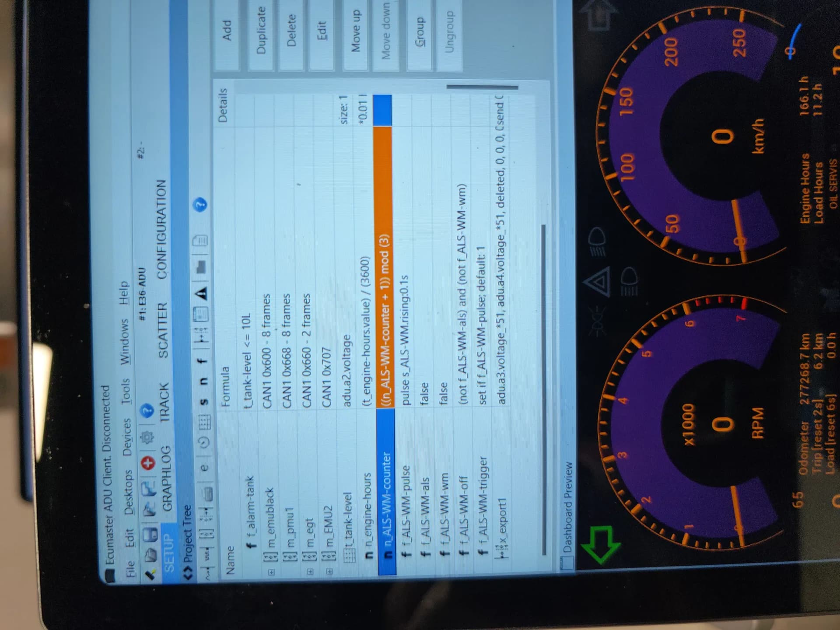Expand the m_egt tree node
This screenshot has height=630, width=840.
pyautogui.click(x=310, y=572)
